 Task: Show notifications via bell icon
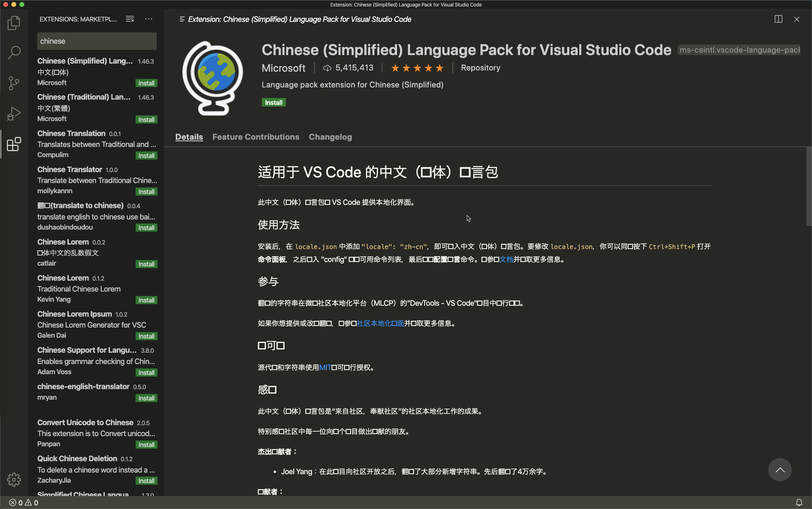click(x=799, y=503)
